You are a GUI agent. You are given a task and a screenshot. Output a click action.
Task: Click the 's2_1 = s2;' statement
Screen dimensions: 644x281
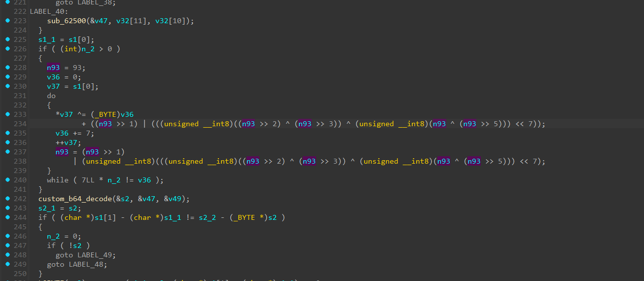click(x=60, y=208)
